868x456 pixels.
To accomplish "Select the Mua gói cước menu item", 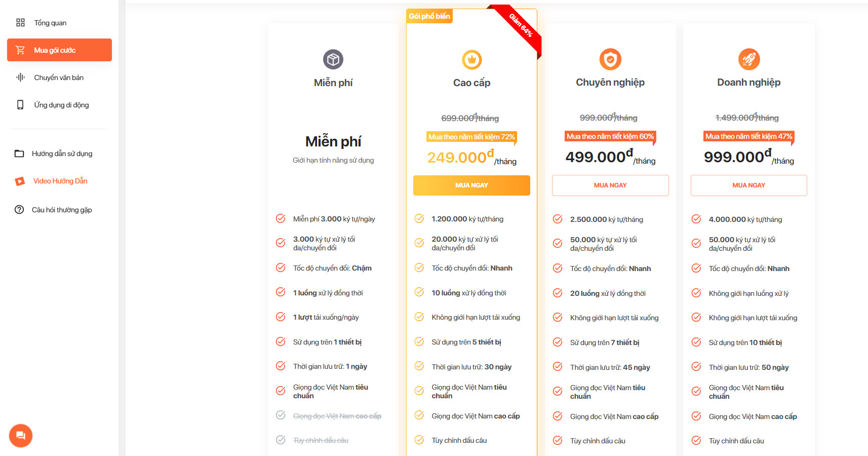I will 59,50.
